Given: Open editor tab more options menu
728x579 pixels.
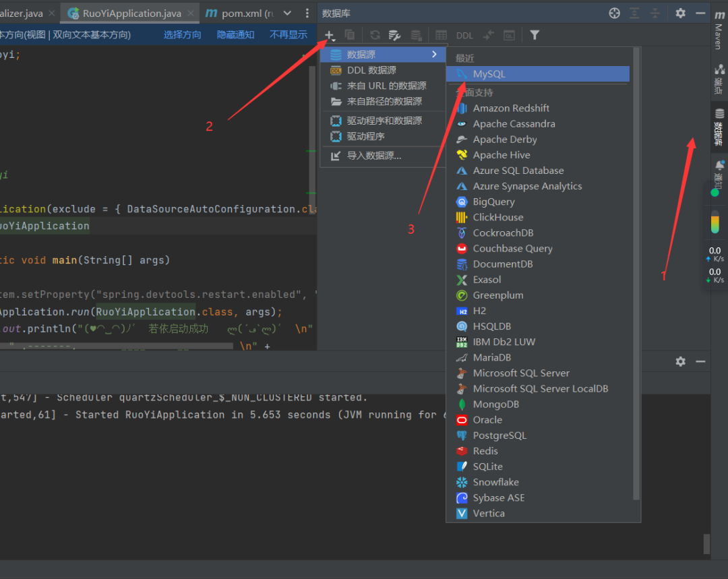Looking at the screenshot, I should pyautogui.click(x=307, y=13).
